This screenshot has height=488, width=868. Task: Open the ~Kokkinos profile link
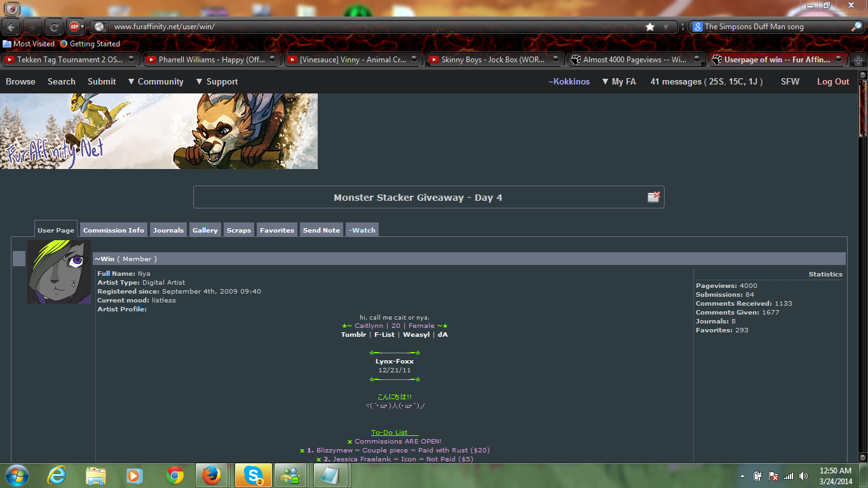pyautogui.click(x=569, y=81)
